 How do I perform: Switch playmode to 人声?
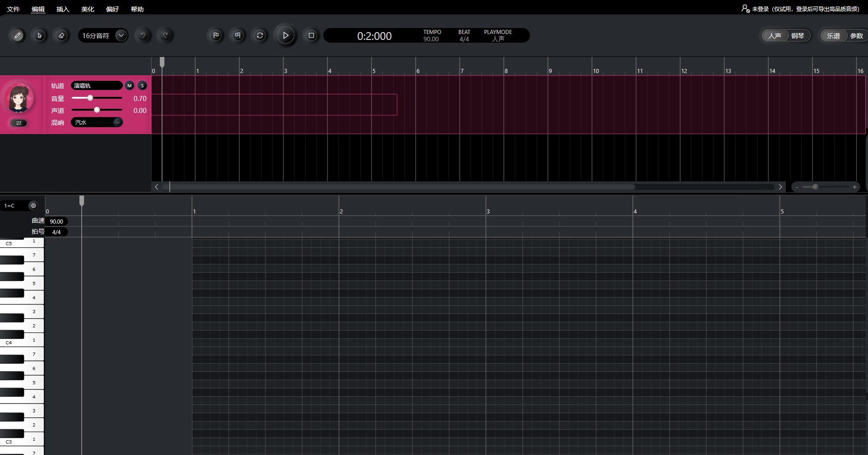(775, 35)
